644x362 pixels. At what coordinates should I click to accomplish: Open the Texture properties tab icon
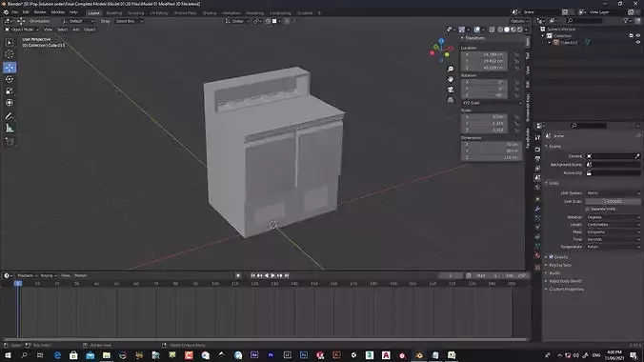coord(537,267)
